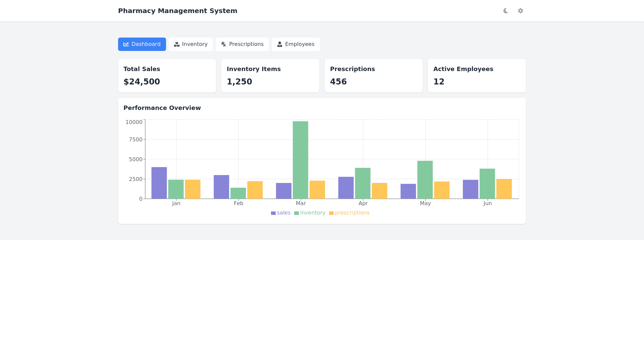
Task: Open settings gear icon
Action: click(521, 11)
